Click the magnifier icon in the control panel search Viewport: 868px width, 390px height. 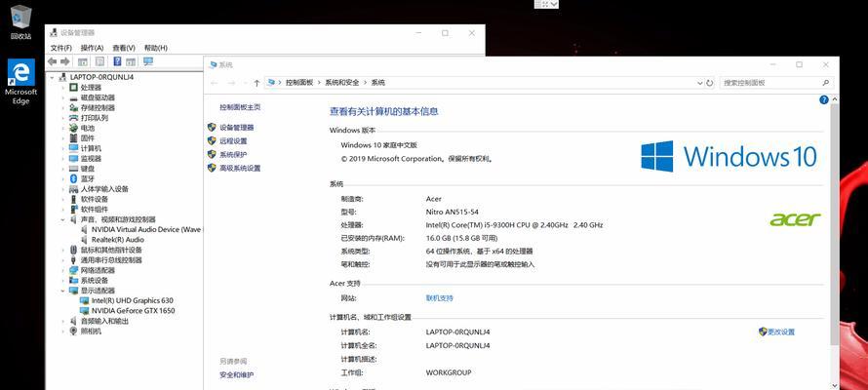(x=825, y=83)
